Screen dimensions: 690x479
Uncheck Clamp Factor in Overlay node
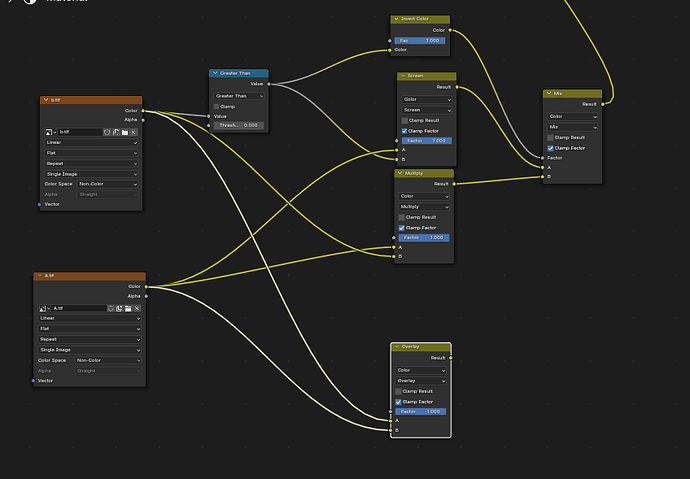398,402
